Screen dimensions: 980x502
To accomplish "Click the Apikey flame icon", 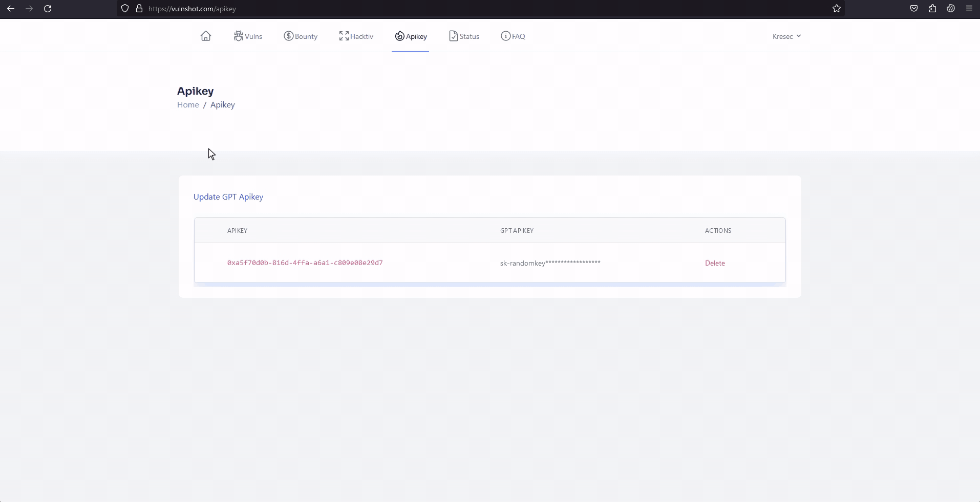I will 400,36.
